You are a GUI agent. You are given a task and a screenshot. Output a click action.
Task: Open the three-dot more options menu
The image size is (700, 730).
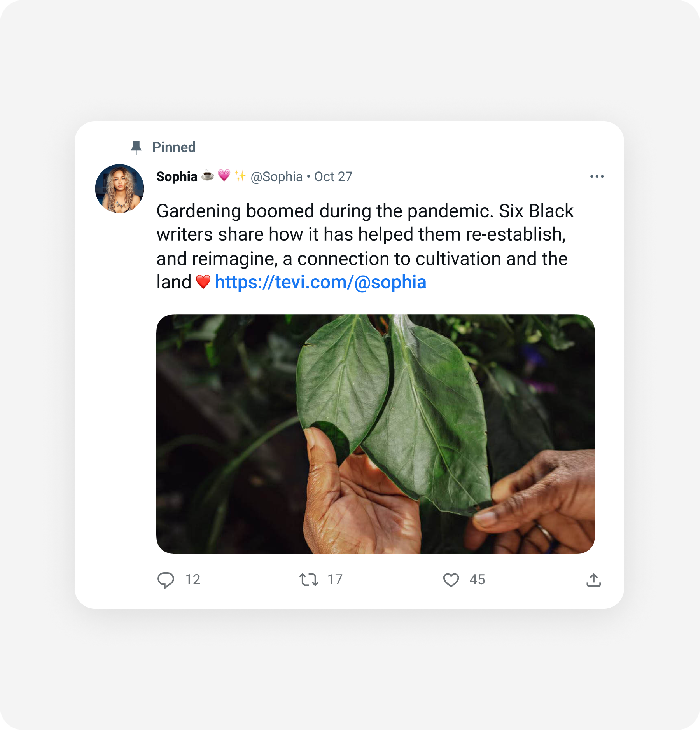pos(597,176)
